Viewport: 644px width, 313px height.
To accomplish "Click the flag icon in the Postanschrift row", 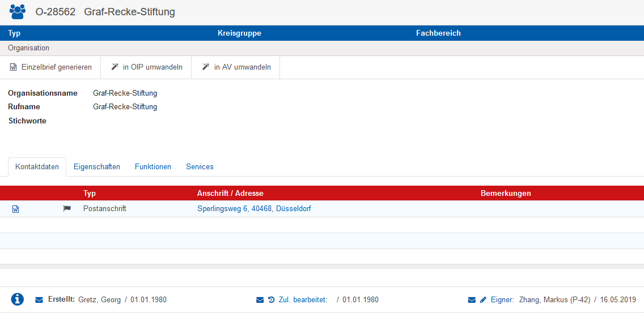I will pyautogui.click(x=67, y=209).
